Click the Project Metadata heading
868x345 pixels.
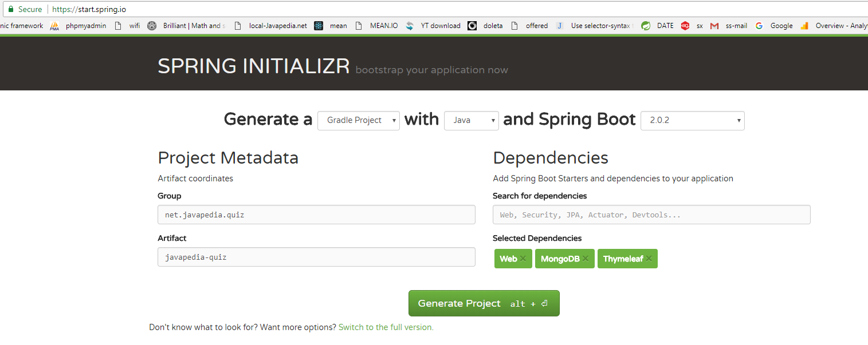tap(228, 158)
